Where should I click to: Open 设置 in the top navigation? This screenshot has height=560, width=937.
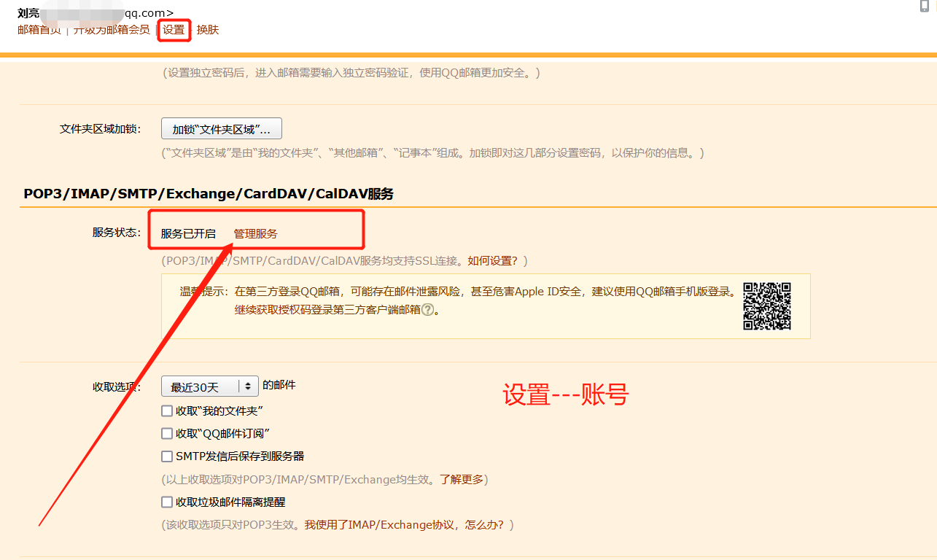(x=174, y=30)
